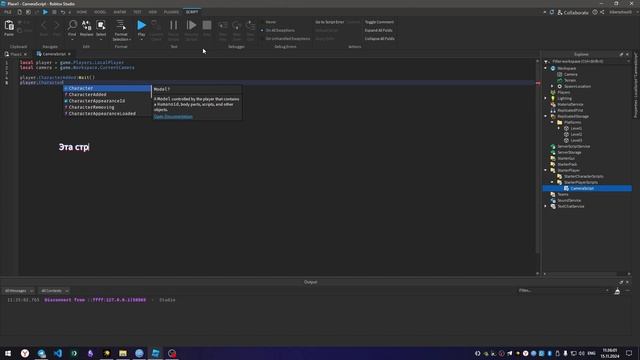Choose CharacterAppearanceId in autocomplete list
The image size is (640, 360).
[x=107, y=101]
